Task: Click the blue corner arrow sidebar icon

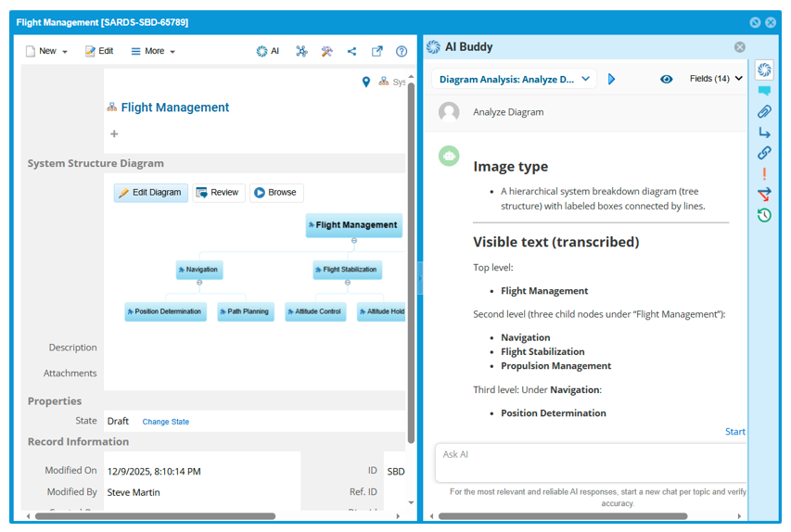Action: point(764,133)
